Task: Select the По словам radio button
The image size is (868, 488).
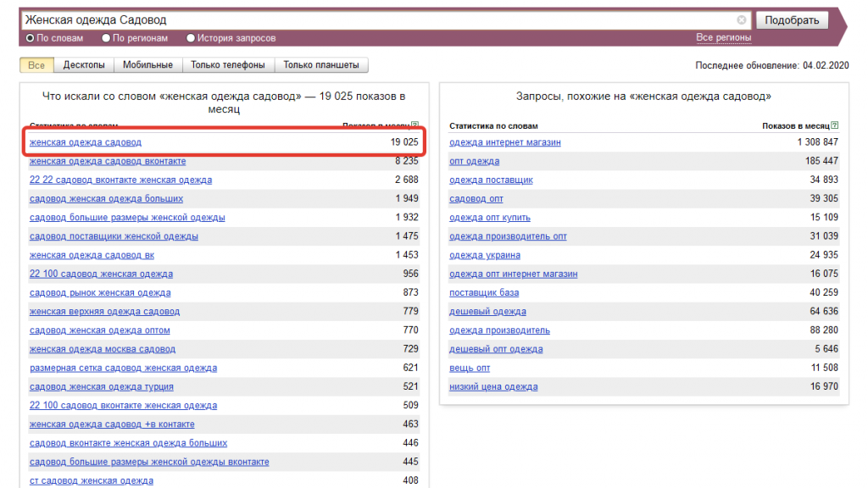Action: tap(30, 38)
